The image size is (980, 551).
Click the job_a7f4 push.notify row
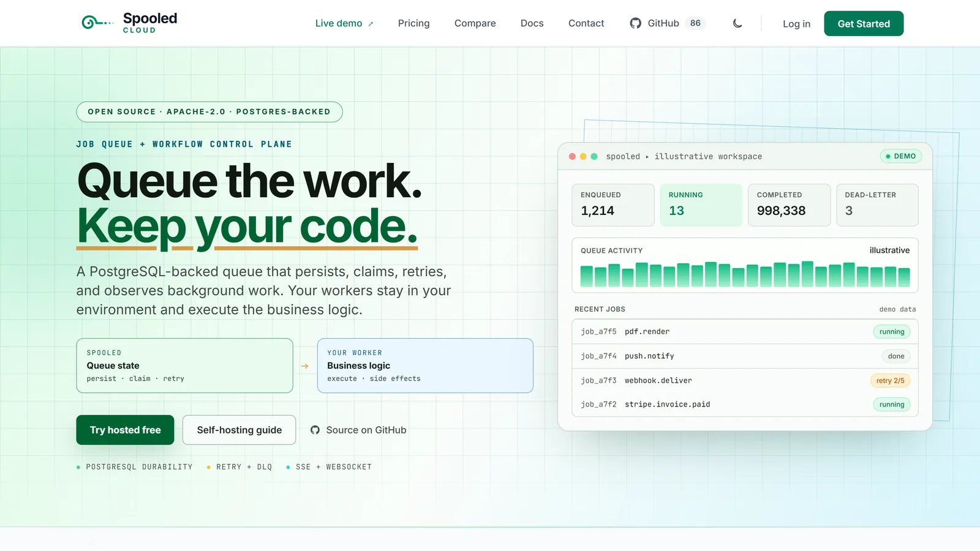coord(745,356)
